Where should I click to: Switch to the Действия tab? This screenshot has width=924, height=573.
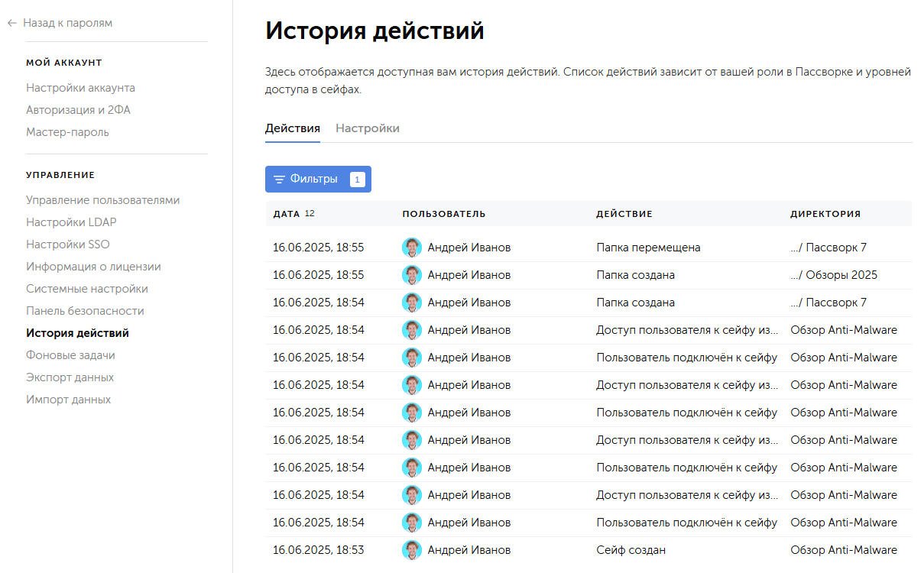[293, 128]
